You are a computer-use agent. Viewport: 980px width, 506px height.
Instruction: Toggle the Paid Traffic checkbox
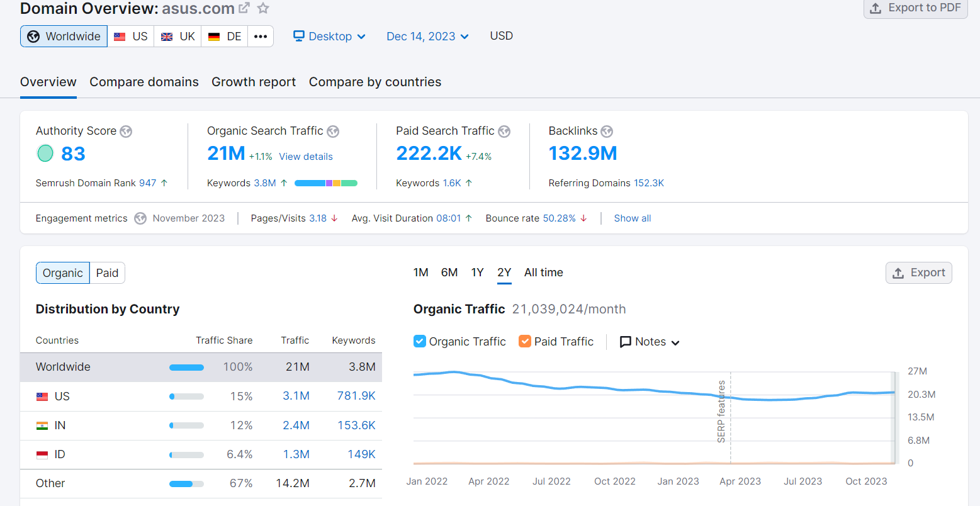(525, 341)
